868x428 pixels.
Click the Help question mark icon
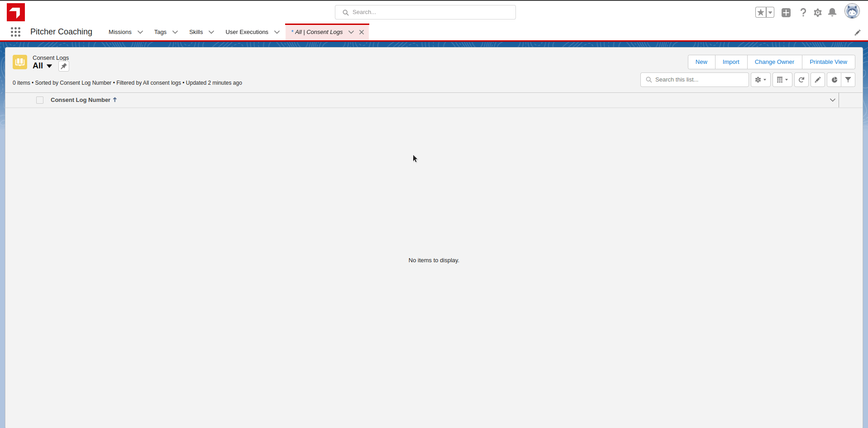803,13
